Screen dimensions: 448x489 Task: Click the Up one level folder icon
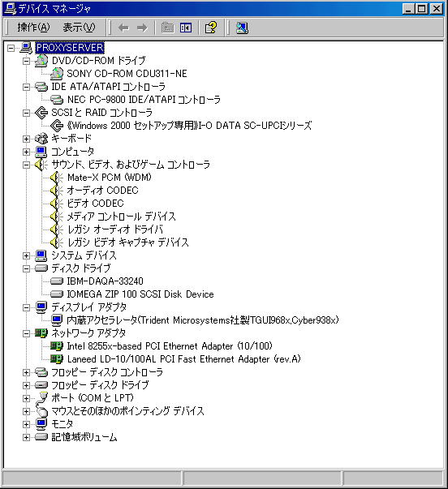coord(167,28)
